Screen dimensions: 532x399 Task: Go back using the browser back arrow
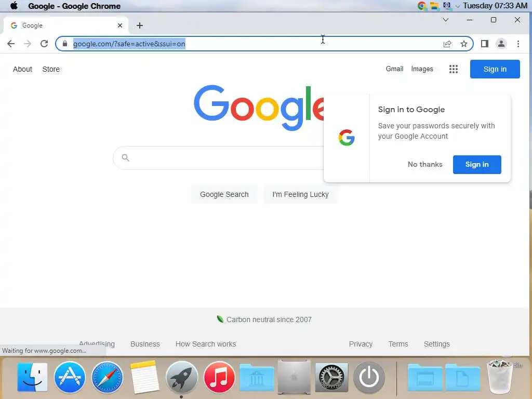11,44
